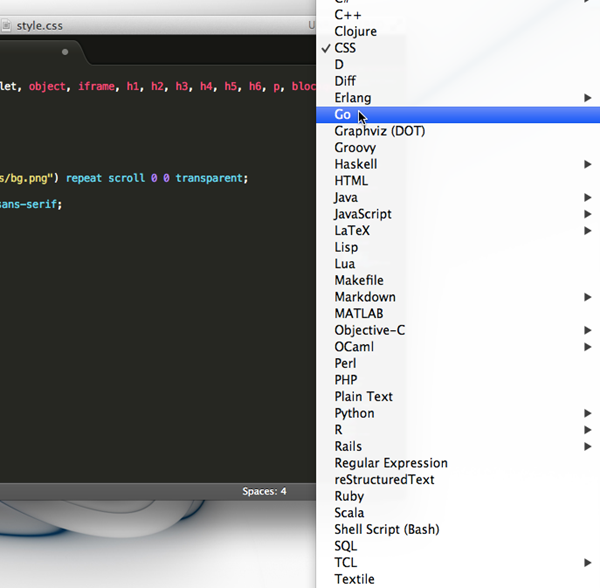
Task: Expand the Haskell submenu arrow
Action: pos(587,164)
